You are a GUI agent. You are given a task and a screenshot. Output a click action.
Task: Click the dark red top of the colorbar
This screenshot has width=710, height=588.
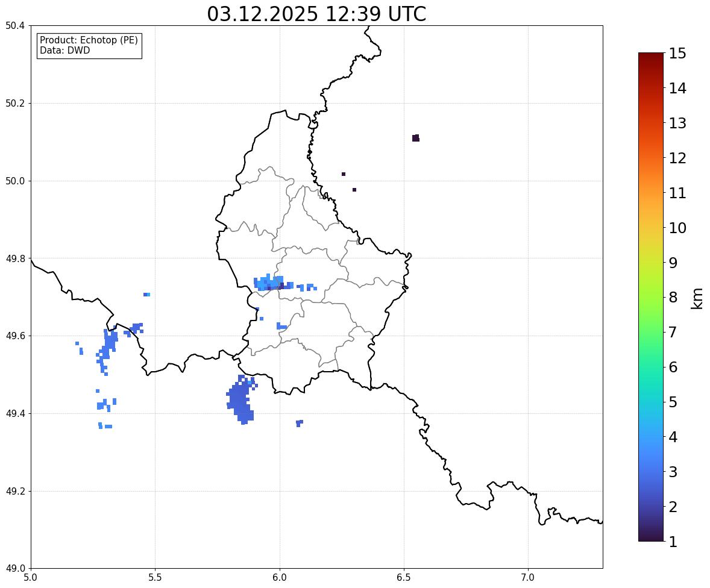[651, 57]
